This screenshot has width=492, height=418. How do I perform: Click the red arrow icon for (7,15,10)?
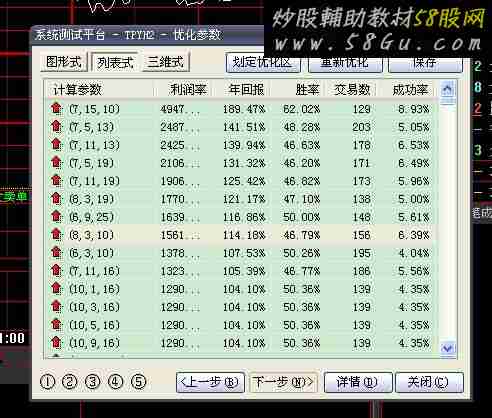point(56,109)
